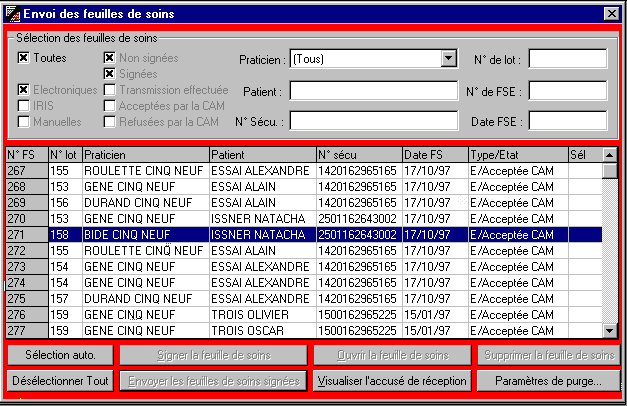The image size is (627, 406).
Task: Click the N° FS column header
Action: pos(27,155)
